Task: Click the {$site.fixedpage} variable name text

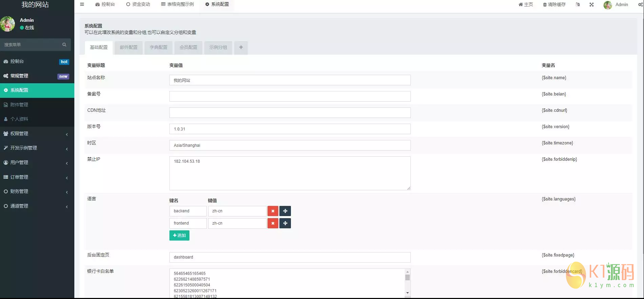Action: click(x=558, y=255)
